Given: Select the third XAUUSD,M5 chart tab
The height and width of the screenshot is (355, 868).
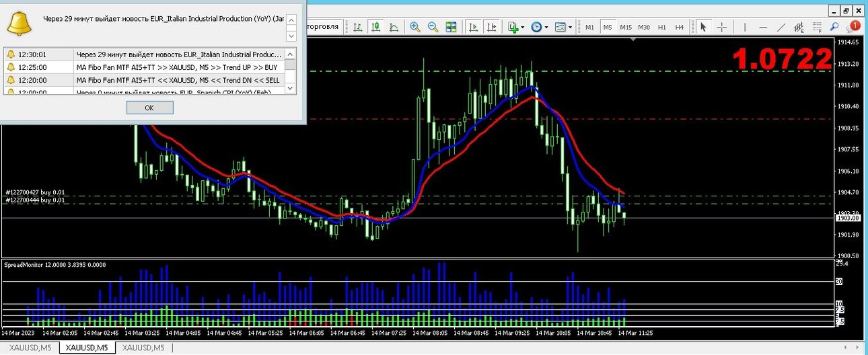Looking at the screenshot, I should pyautogui.click(x=143, y=348).
